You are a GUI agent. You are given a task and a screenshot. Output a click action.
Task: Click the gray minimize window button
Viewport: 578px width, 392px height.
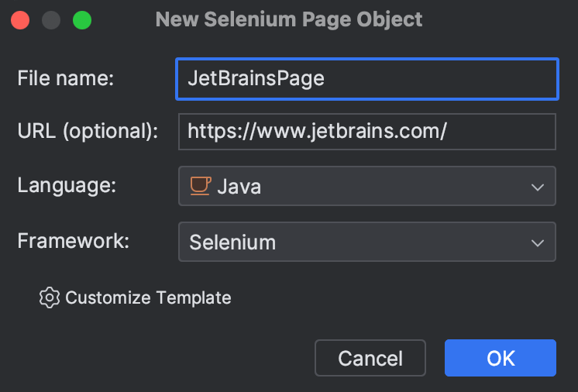(51, 20)
